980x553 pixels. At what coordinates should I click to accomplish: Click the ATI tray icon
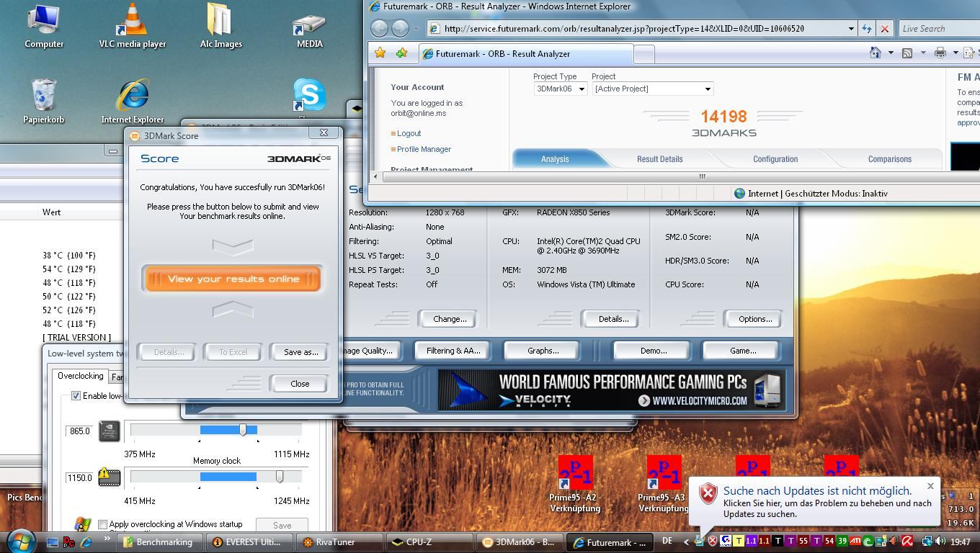pyautogui.click(x=855, y=541)
